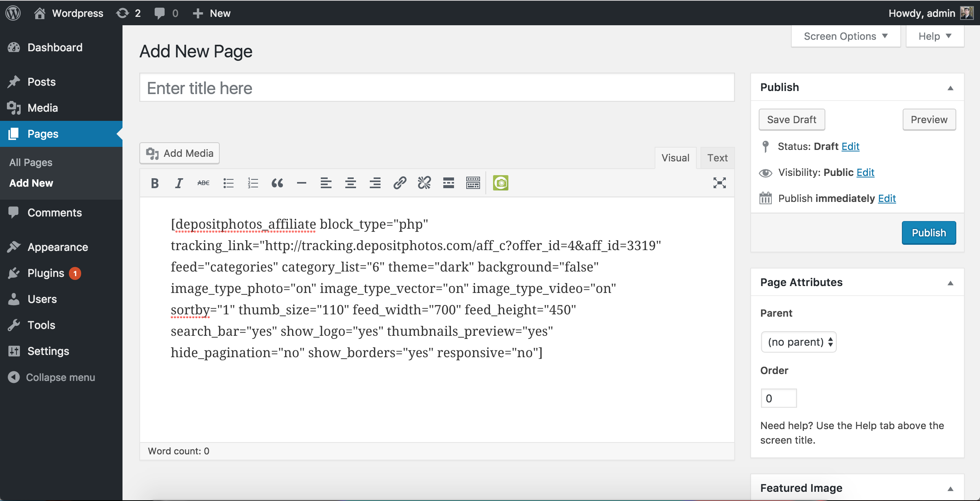Click the Order number field
Screen dimensions: 980x501
pos(779,398)
